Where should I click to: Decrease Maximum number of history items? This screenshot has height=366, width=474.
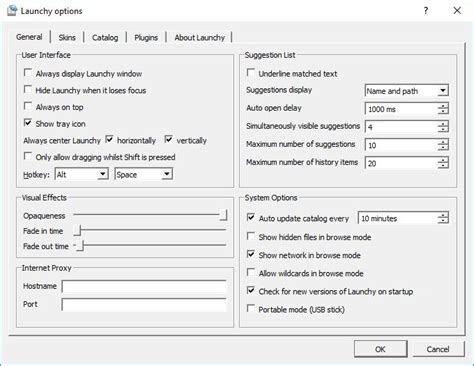click(443, 166)
